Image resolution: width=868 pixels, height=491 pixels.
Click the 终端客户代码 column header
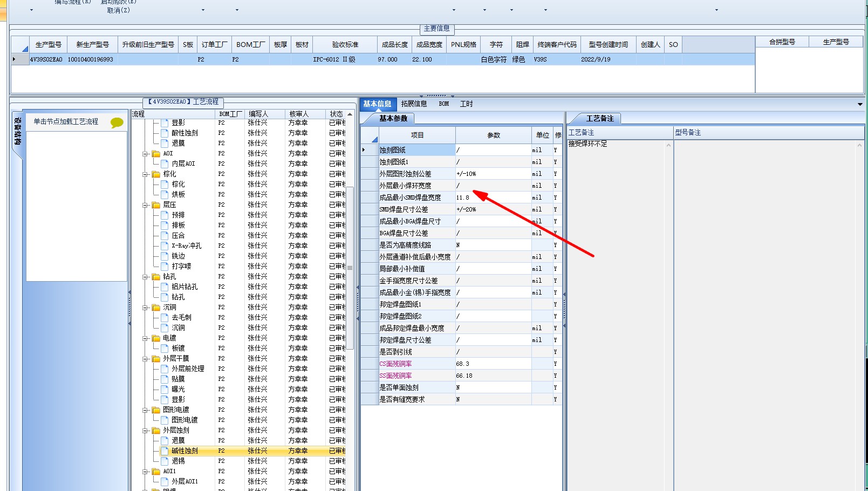point(557,45)
